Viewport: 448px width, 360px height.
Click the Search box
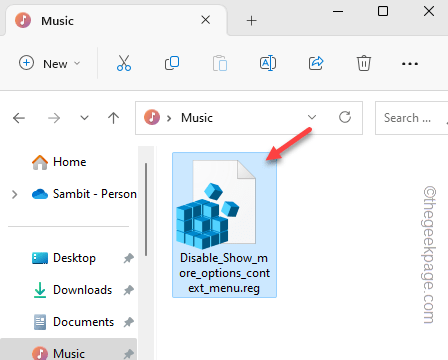click(x=411, y=118)
